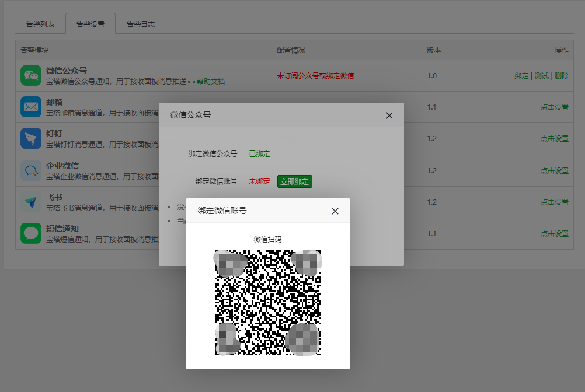Click 点击设置 for the 钉钉 row
The image size is (585, 392).
coord(555,139)
